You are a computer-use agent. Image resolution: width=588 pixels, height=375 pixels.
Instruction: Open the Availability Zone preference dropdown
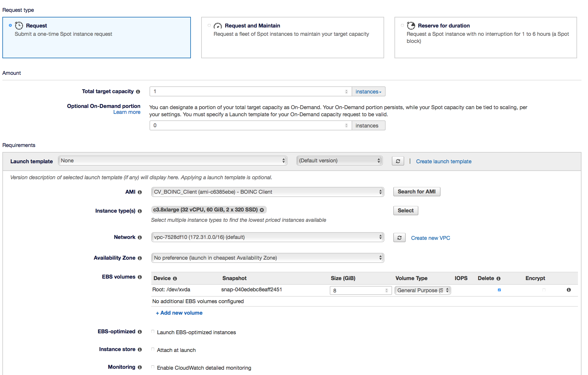[267, 258]
